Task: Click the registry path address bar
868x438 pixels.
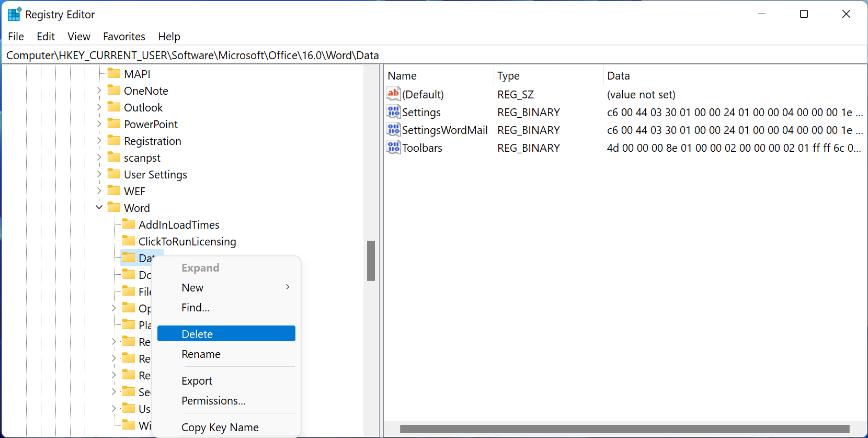Action: point(434,55)
